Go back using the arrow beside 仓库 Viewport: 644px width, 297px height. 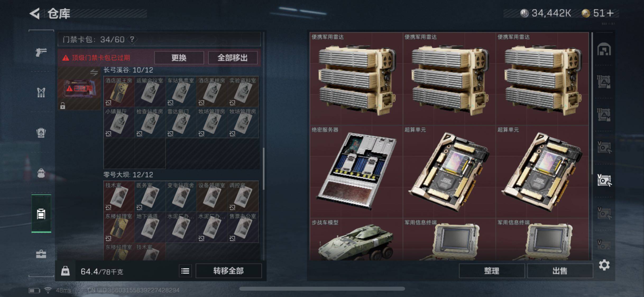35,13
